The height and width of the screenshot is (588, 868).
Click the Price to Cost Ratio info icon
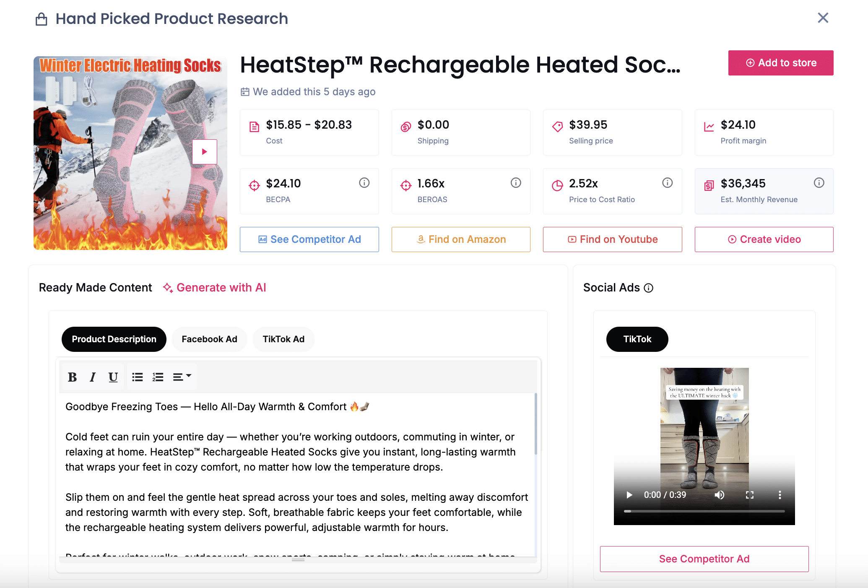667,183
